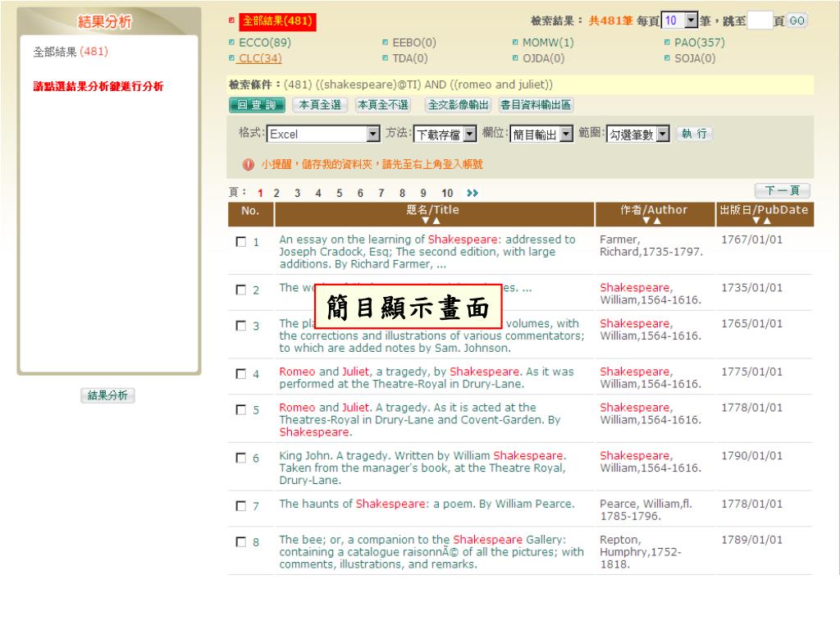Go to results page 5
Image resolution: width=840 pixels, height=630 pixels.
pos(339,193)
